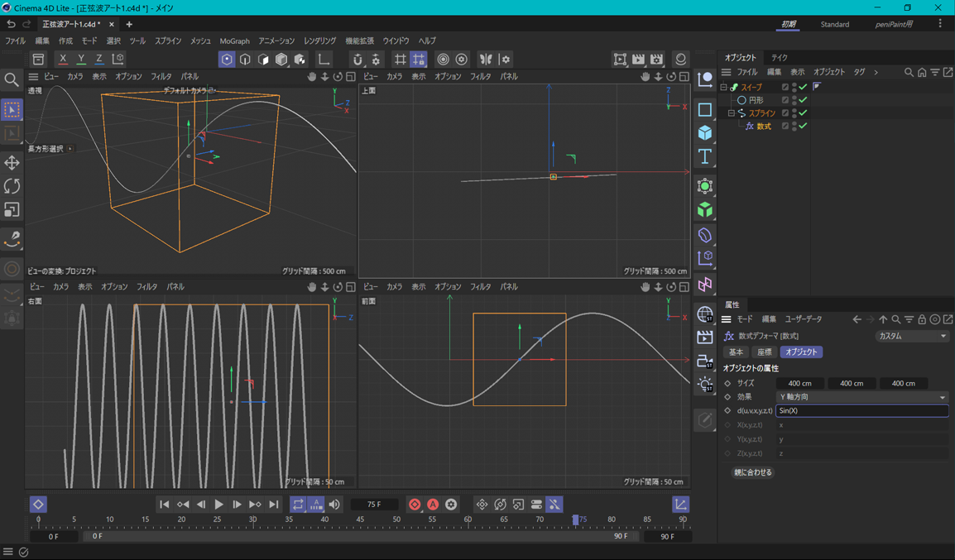This screenshot has width=955, height=560.
Task: Click the d(u,v,x,y,z,t) formula input field
Action: [x=861, y=411]
